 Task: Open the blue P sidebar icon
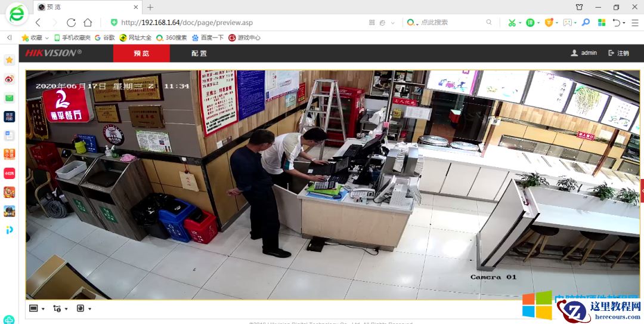pyautogui.click(x=9, y=230)
